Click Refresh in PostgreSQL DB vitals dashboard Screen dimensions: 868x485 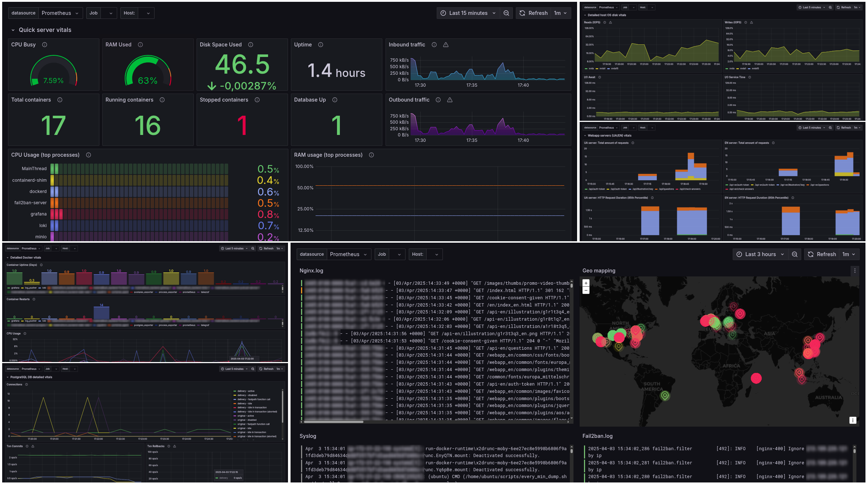pyautogui.click(x=266, y=369)
